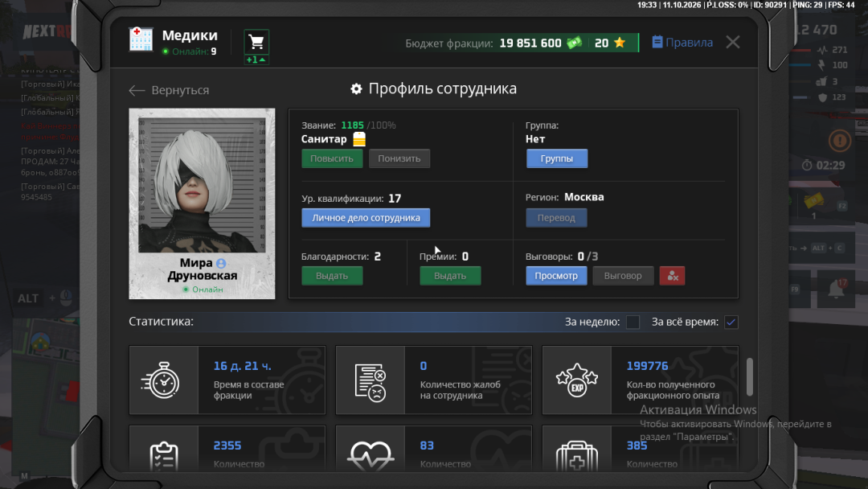Click the faction budget value 19 851 600
This screenshot has height=489, width=868.
click(530, 43)
